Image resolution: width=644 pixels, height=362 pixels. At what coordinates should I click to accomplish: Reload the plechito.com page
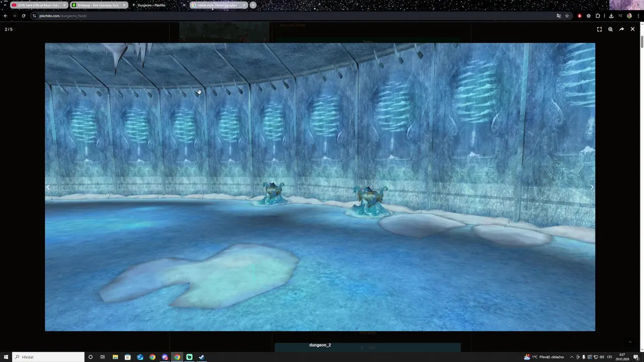pos(23,16)
